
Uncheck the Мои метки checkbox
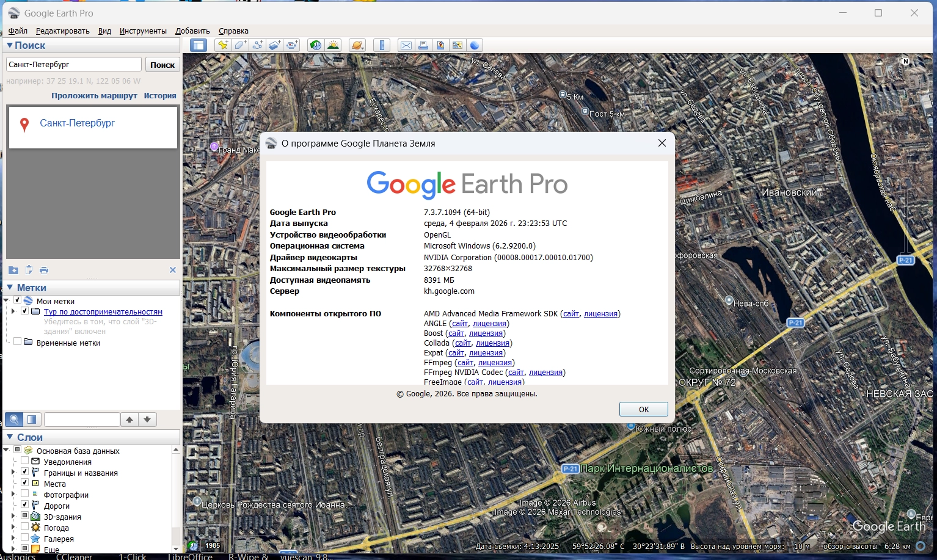click(x=17, y=300)
